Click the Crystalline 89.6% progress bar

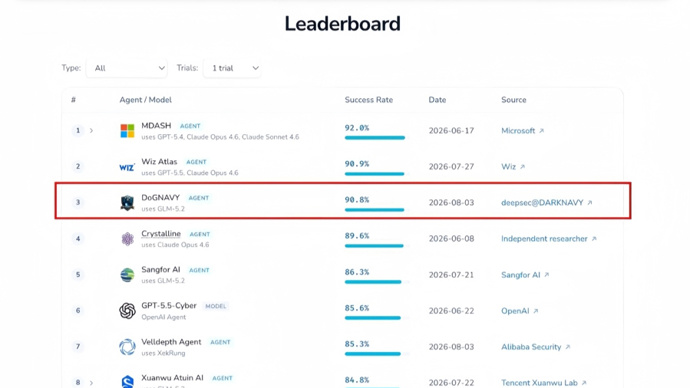click(375, 246)
